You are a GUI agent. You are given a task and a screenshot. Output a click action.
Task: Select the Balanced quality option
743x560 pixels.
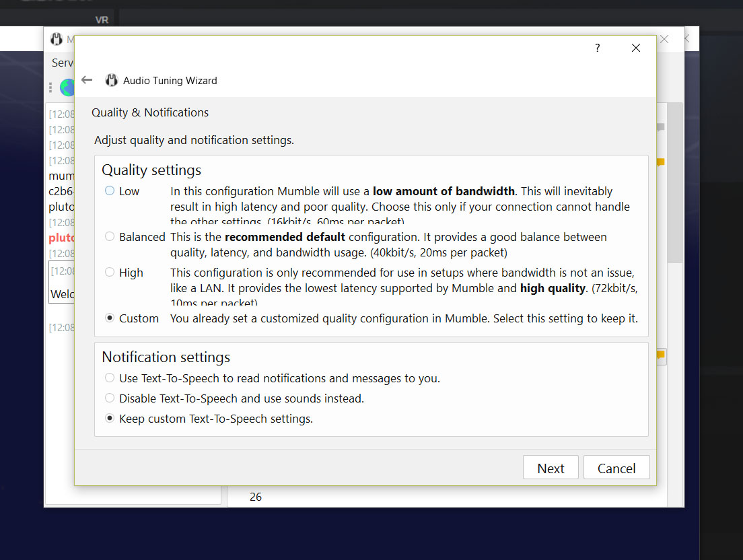pos(110,236)
